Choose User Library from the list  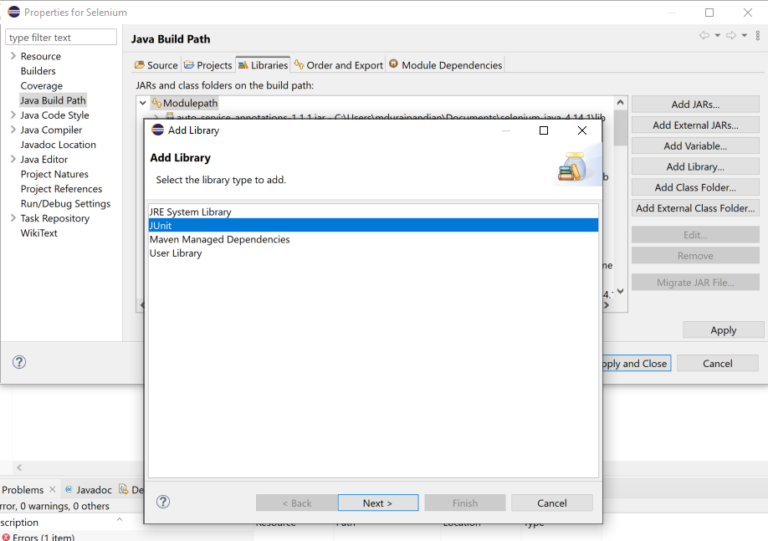[373, 253]
